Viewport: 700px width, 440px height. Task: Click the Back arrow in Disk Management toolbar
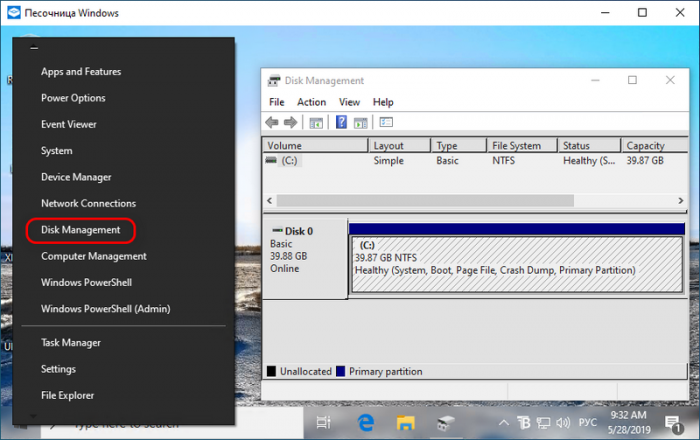[x=271, y=122]
